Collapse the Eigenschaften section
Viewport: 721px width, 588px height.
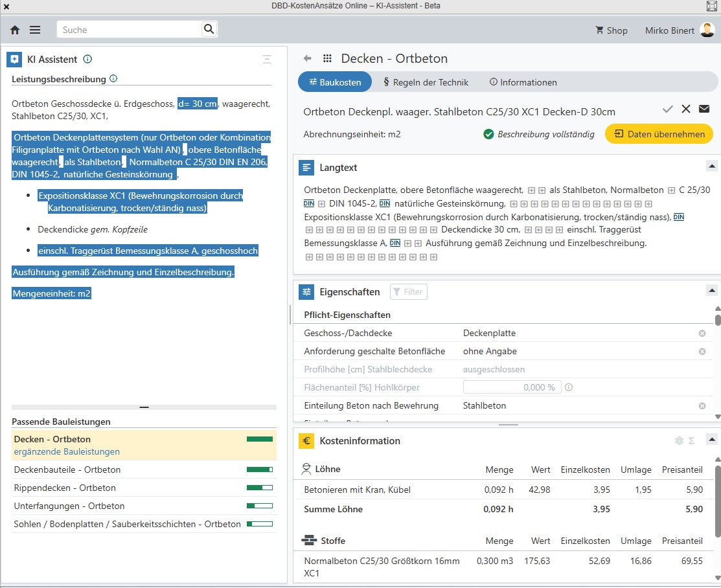tap(711, 290)
